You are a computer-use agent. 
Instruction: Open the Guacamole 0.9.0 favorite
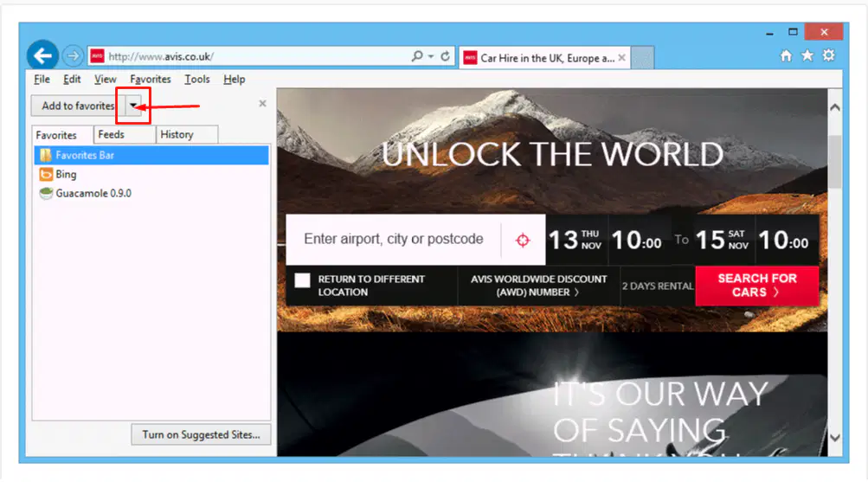[86, 193]
